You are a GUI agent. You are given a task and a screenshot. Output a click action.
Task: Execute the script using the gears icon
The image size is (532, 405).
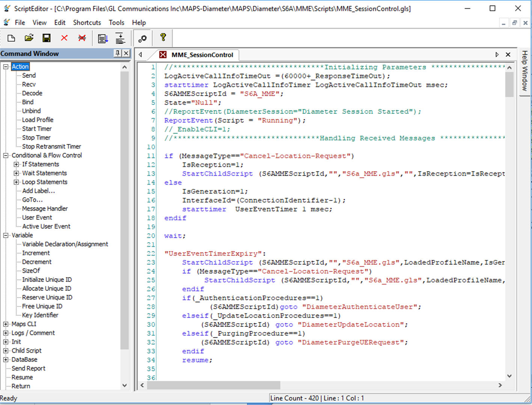[x=142, y=38]
